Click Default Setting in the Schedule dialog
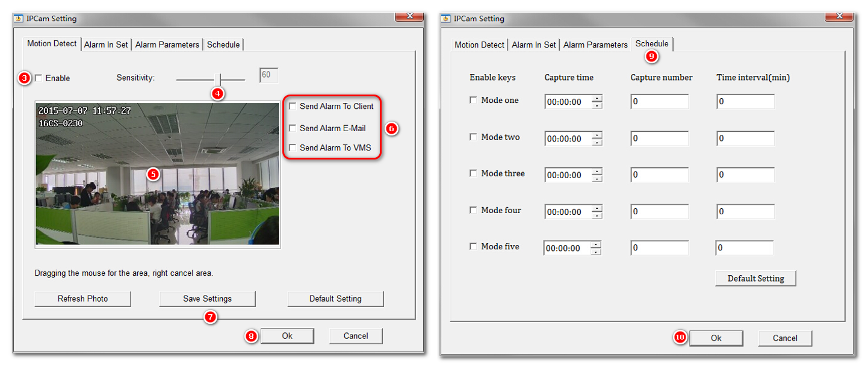The width and height of the screenshot is (868, 369). [755, 278]
